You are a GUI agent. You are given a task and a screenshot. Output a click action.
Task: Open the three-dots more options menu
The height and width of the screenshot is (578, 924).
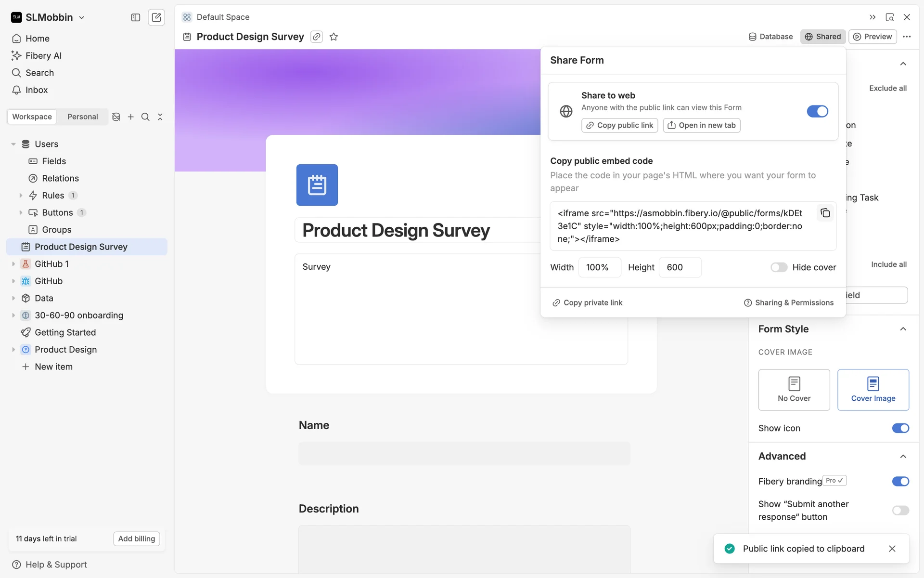pyautogui.click(x=907, y=37)
